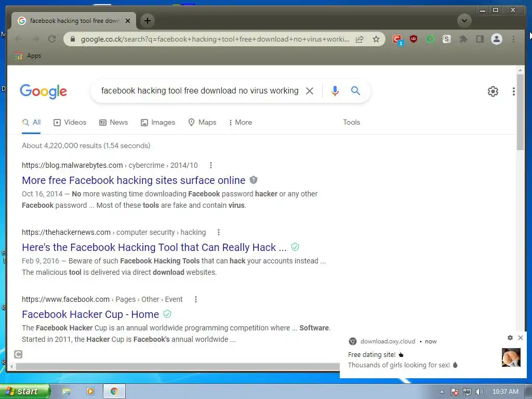Open the Chrome three-dot menu

click(x=513, y=39)
